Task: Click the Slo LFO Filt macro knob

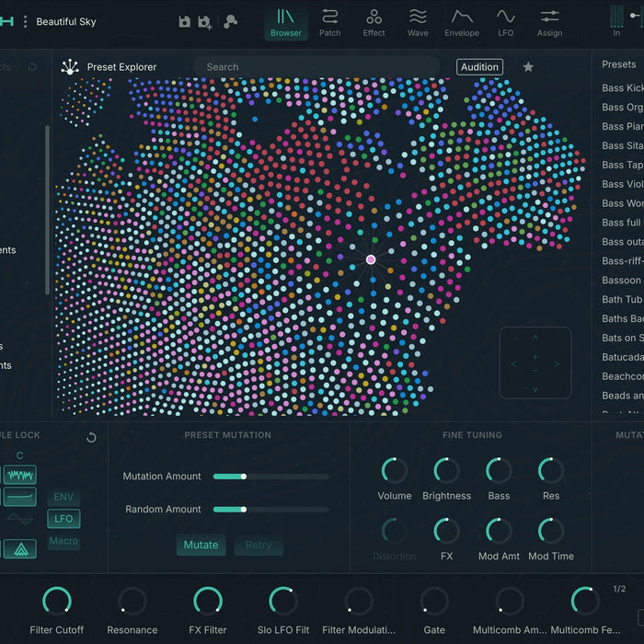Action: click(x=283, y=602)
